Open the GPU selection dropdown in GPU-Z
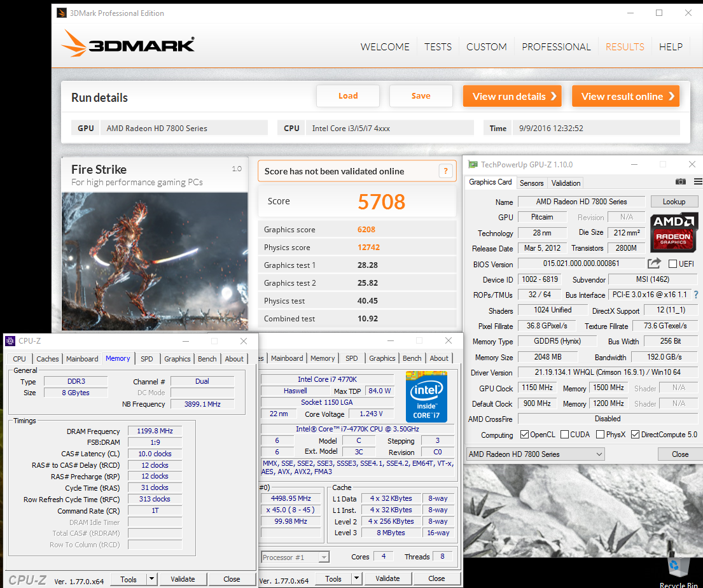703x588 pixels. pos(535,454)
